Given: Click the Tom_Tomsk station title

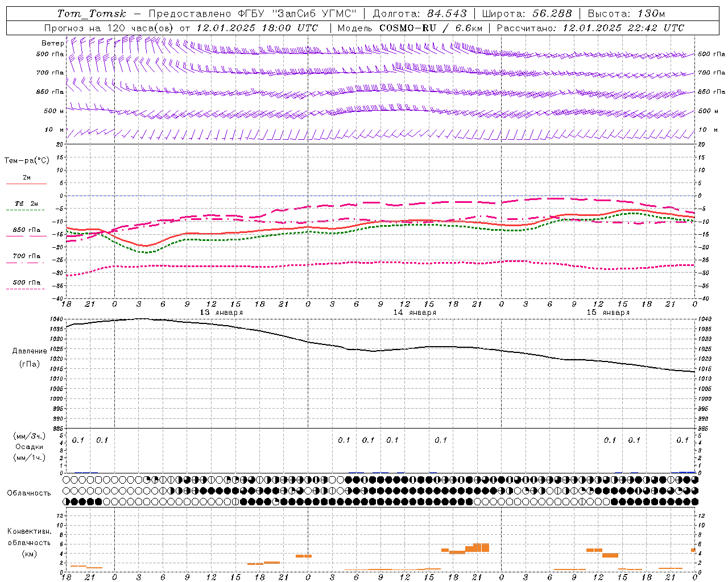Looking at the screenshot, I should click(x=92, y=14).
